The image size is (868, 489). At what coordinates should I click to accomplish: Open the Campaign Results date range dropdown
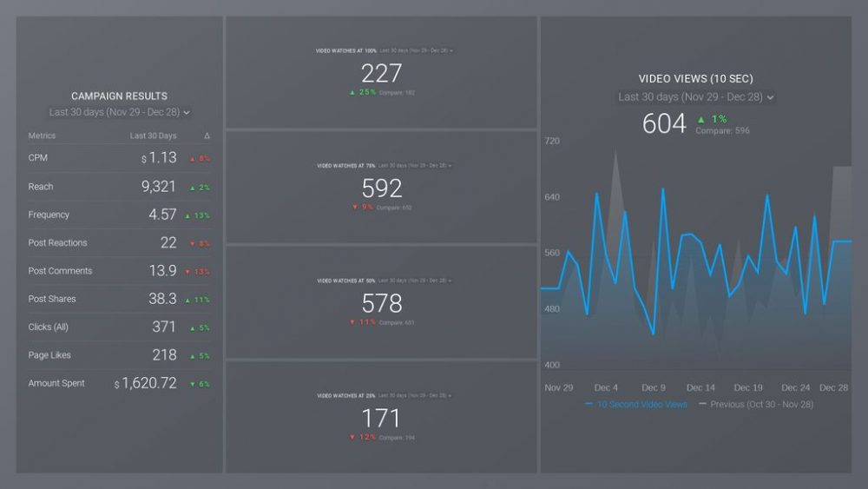120,112
